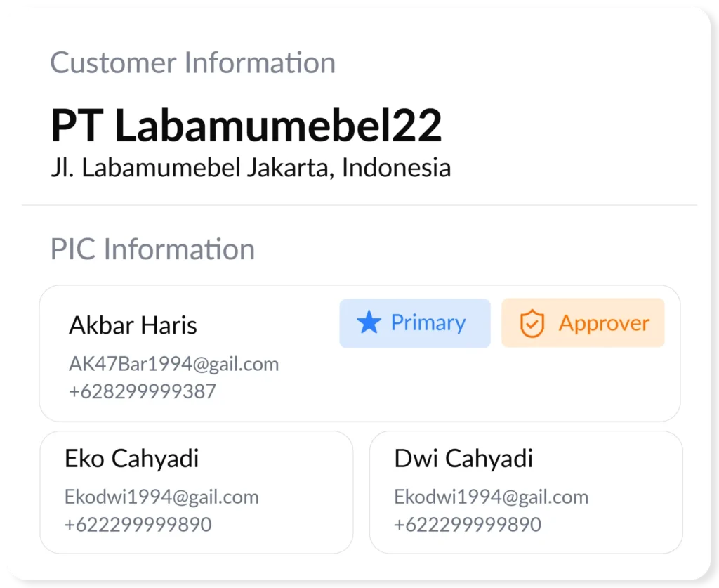The image size is (719, 588).
Task: Click Eko Cahyadi's phone number
Action: click(x=138, y=525)
